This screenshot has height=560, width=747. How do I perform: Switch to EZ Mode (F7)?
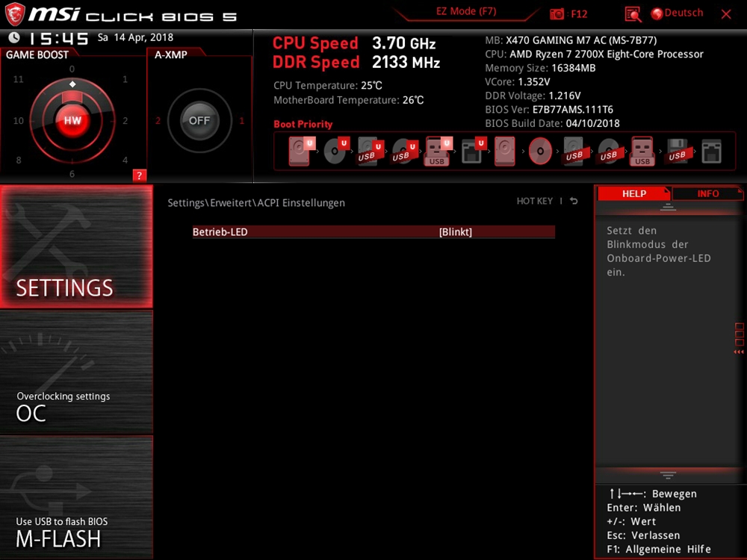coord(466,11)
